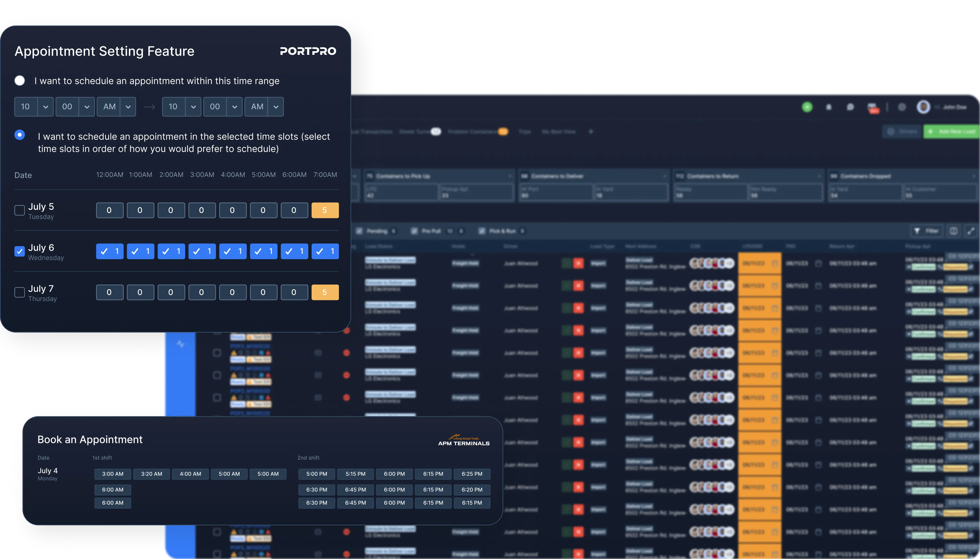Open the Problem Containers tab
980x559 pixels.
point(473,132)
